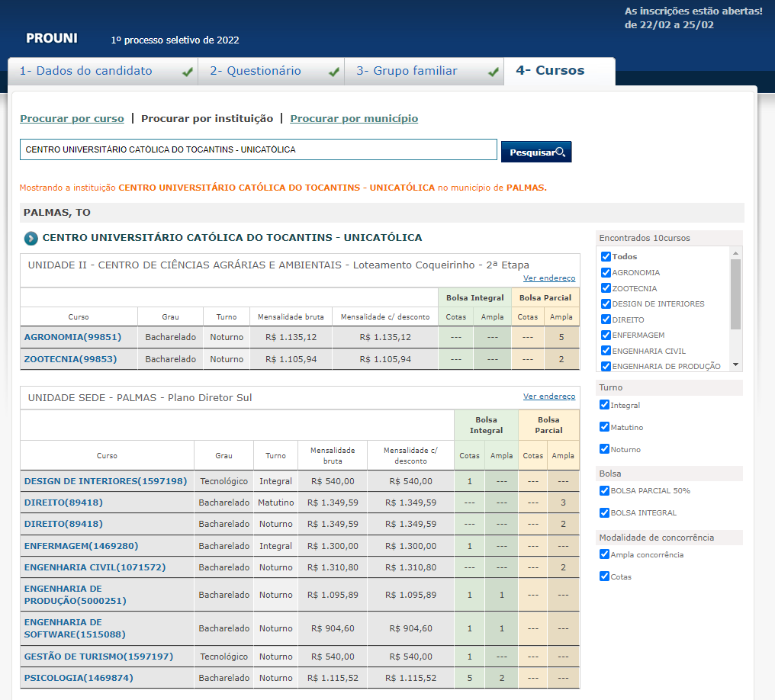Click Engenharia de Software's 'R$ 904,60' bruta
775x700 pixels.
[333, 628]
